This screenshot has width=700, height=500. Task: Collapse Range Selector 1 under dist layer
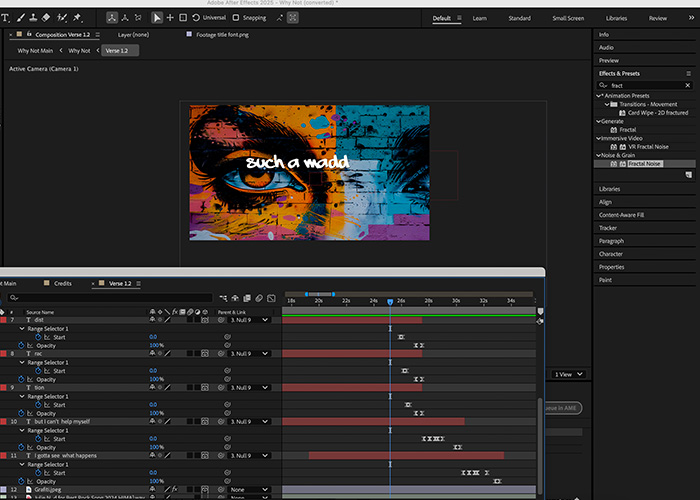click(x=22, y=329)
